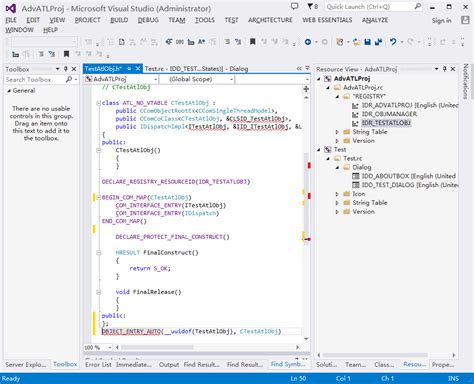
Task: Click the Quick Launch magnifier icon
Action: (x=417, y=6)
